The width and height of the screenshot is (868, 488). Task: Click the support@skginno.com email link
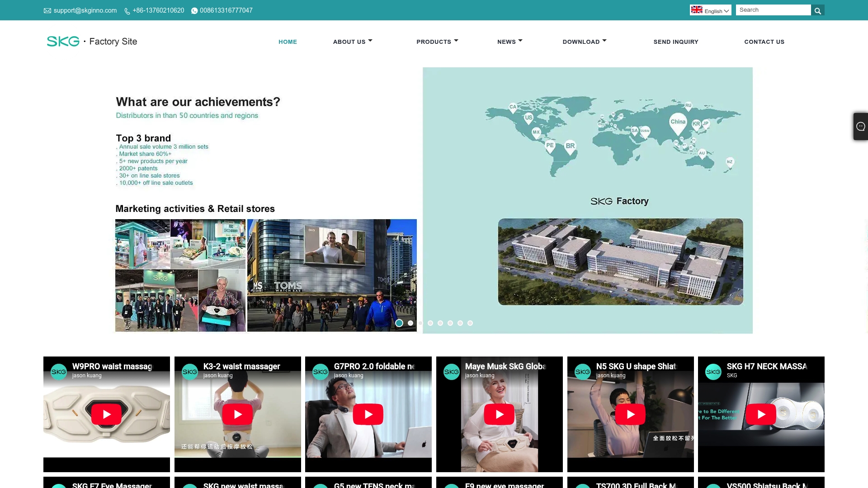coord(85,10)
